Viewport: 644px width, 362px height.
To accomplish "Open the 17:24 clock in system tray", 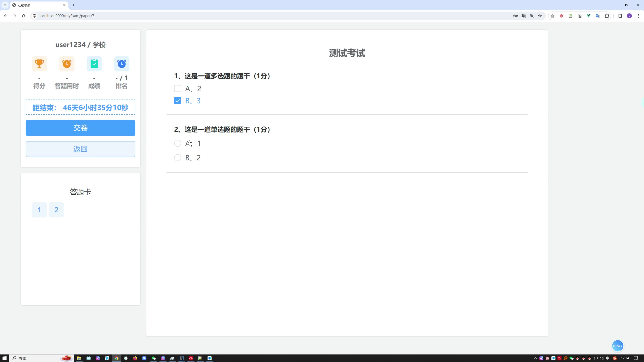I will tap(625, 358).
